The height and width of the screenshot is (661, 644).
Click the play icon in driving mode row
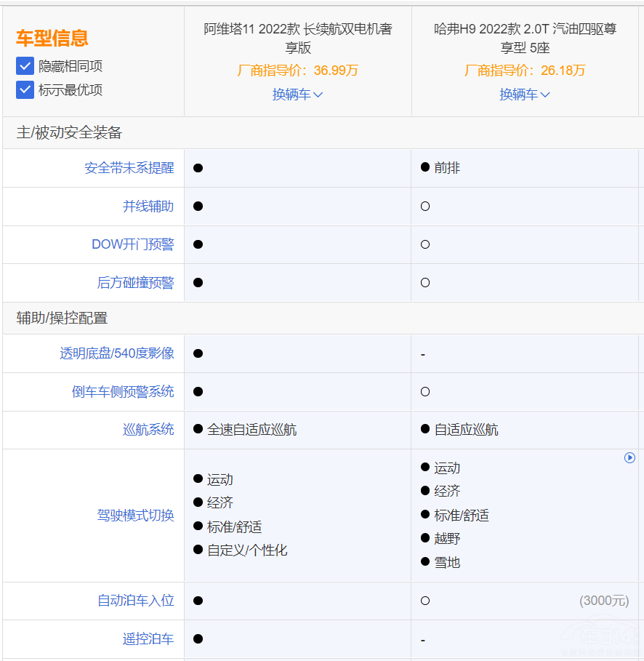point(629,457)
